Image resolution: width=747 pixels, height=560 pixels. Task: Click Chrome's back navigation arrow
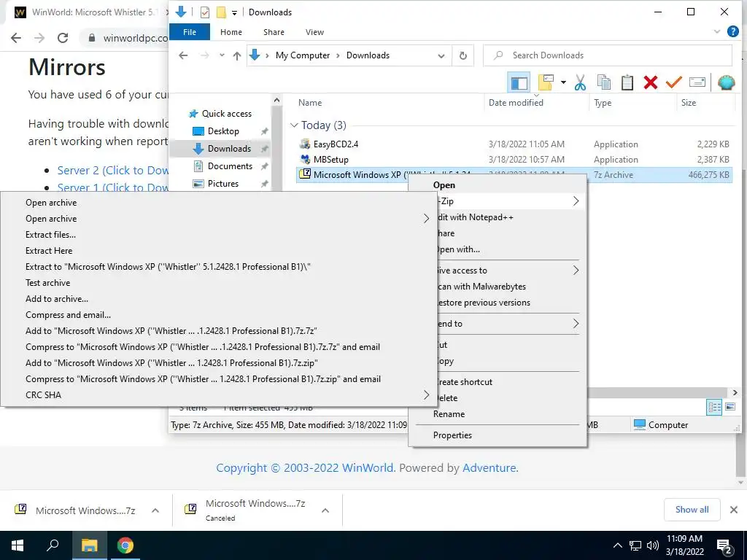16,38
